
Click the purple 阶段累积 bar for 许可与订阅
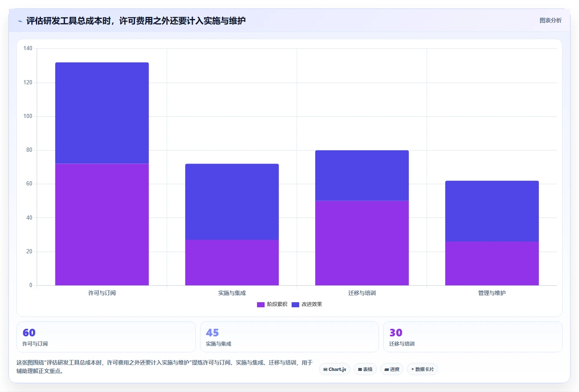click(102, 224)
